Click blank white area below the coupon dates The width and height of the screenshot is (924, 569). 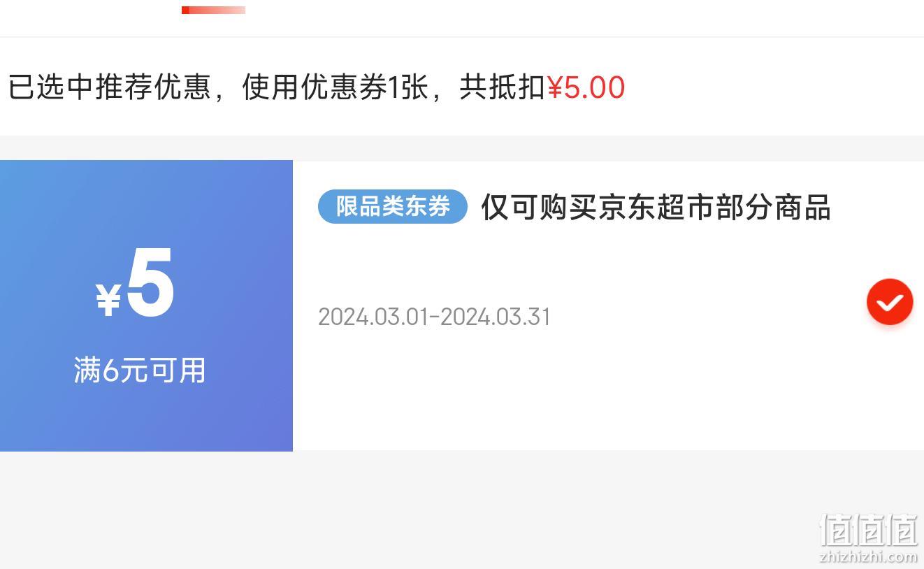(x=559, y=391)
